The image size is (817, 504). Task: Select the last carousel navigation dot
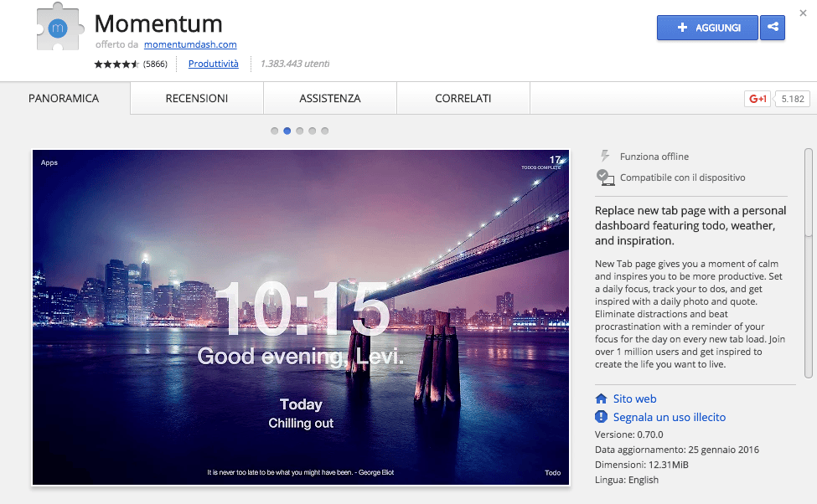pos(324,131)
